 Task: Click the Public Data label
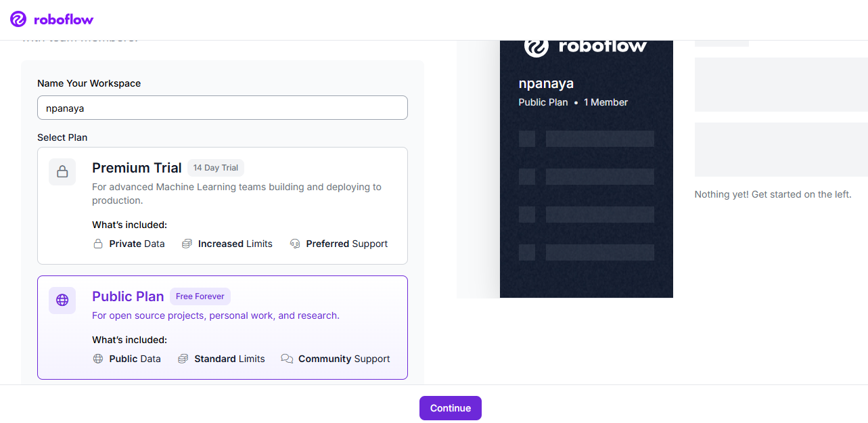coord(135,359)
